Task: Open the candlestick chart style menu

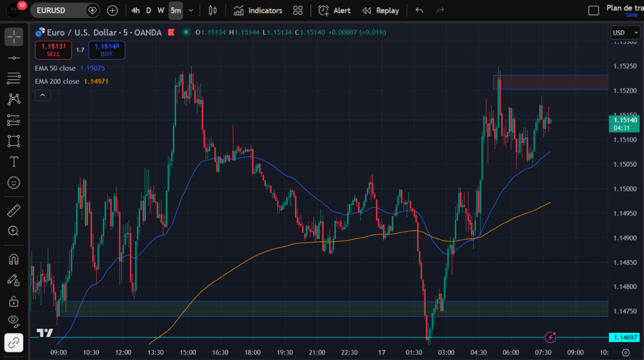Action: [213, 10]
